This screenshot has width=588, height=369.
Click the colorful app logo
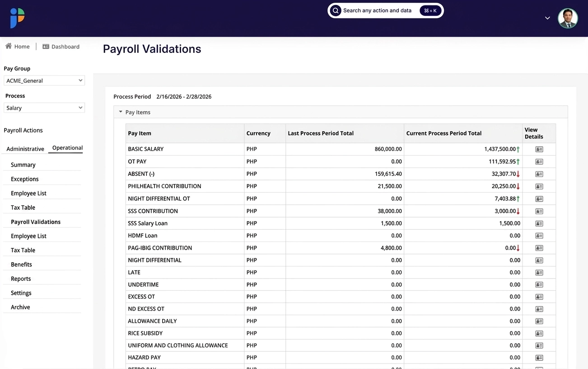[x=17, y=18]
